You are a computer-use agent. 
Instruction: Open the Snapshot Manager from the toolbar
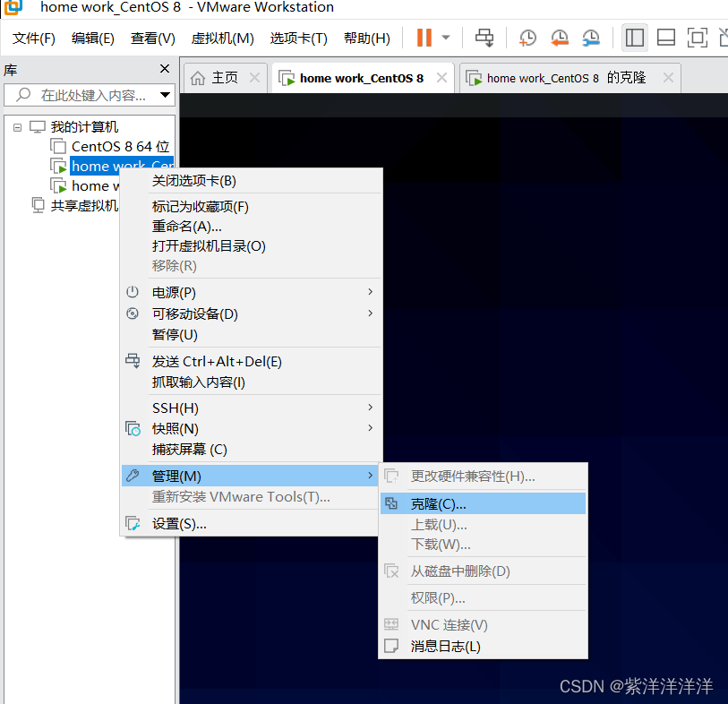tap(591, 38)
